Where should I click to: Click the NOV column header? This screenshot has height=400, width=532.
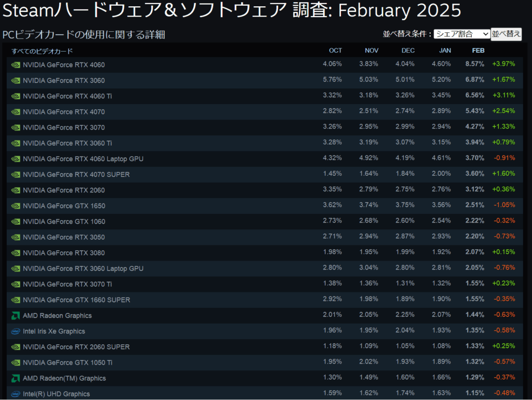click(x=371, y=50)
